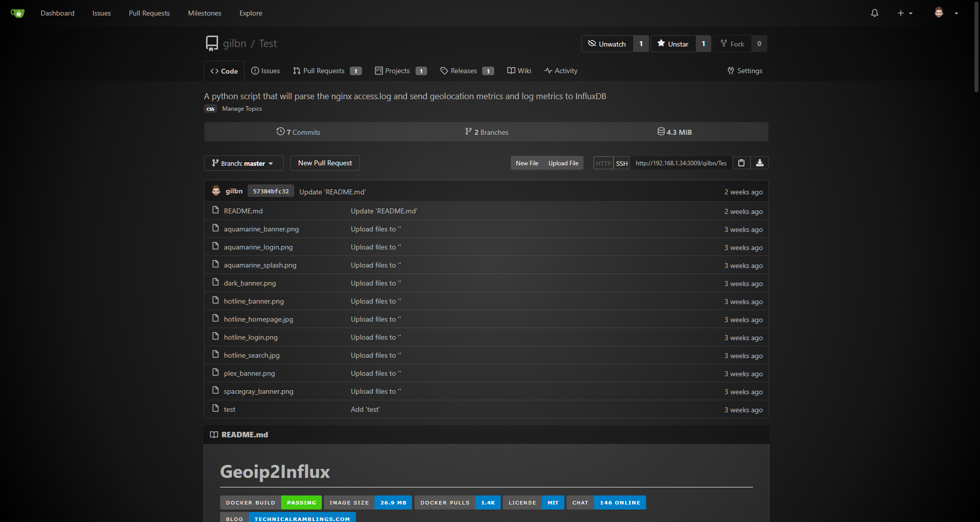980x522 pixels.
Task: Expand the Branch: master dropdown
Action: coord(243,163)
